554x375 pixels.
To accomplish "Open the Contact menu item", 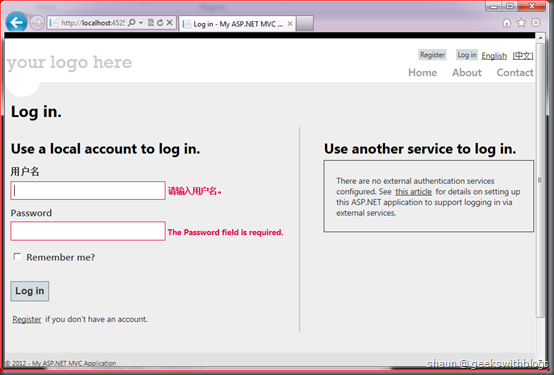I will tap(515, 72).
